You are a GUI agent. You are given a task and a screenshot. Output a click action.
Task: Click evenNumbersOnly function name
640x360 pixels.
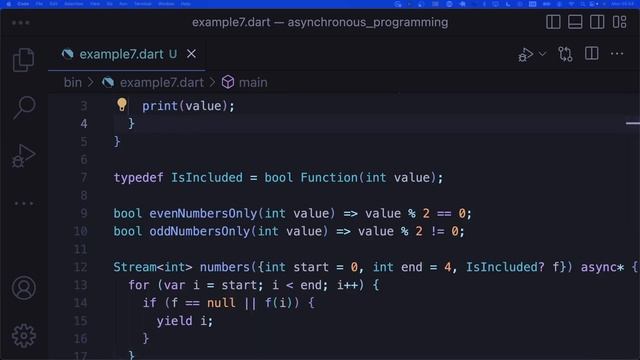(203, 213)
